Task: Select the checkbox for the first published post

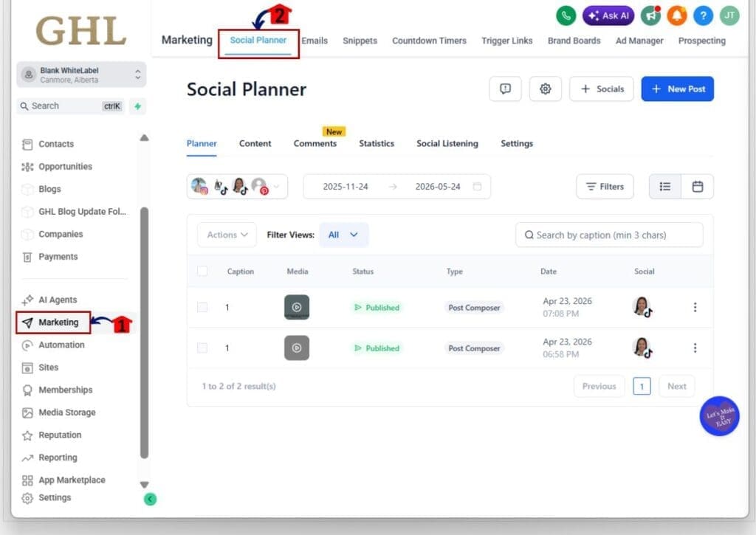Action: 202,307
